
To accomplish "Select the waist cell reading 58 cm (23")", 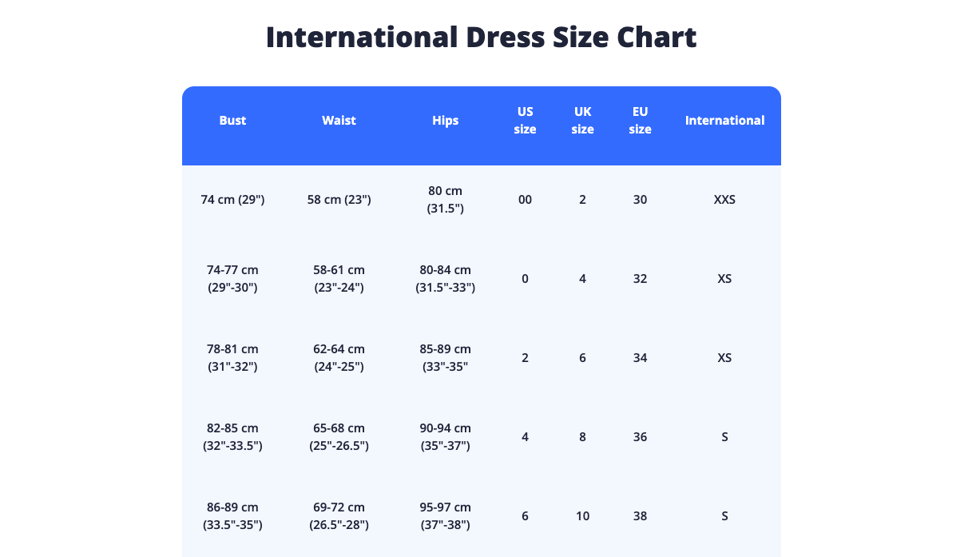I will pyautogui.click(x=339, y=200).
